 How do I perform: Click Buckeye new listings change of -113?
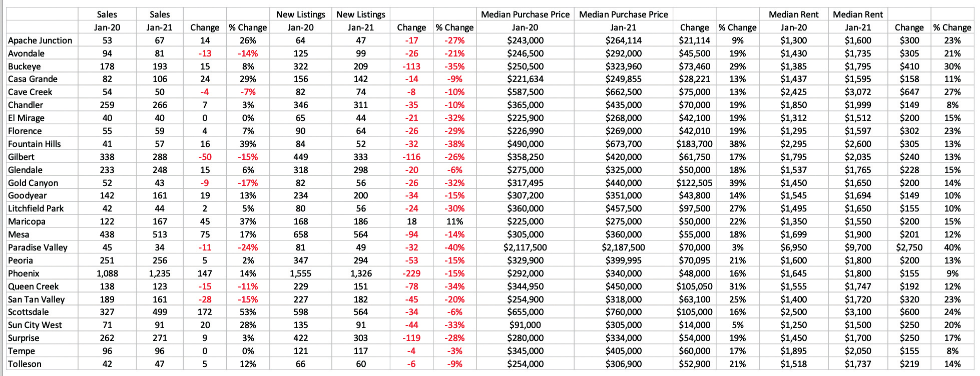[x=411, y=66]
